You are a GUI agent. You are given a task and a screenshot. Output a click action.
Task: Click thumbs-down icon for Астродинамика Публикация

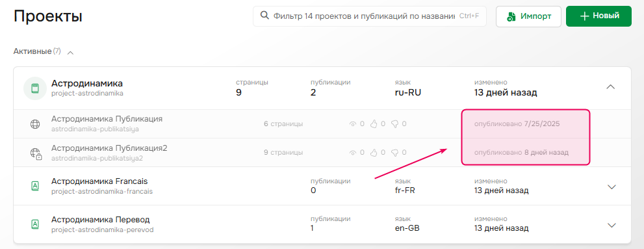tap(394, 124)
